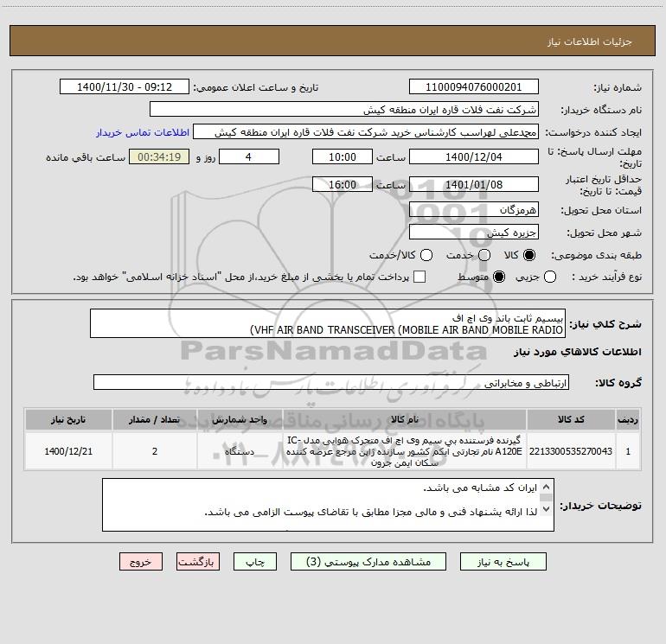Click the واحد شمارش column header
Screen dimensions: 666x644
240,419
